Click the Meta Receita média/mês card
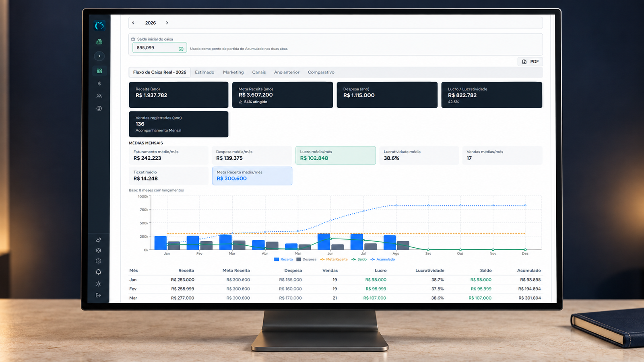Viewport: 644px width, 362px height. pyautogui.click(x=252, y=176)
